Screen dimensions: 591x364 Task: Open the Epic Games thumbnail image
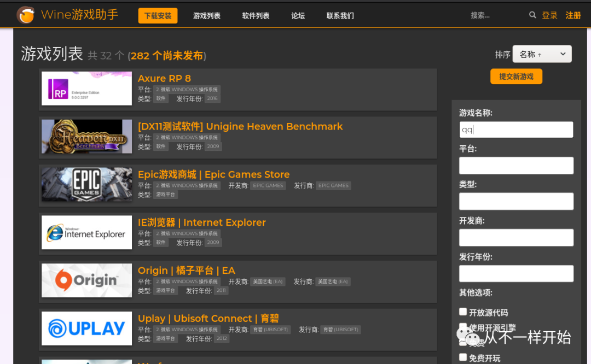point(86,184)
